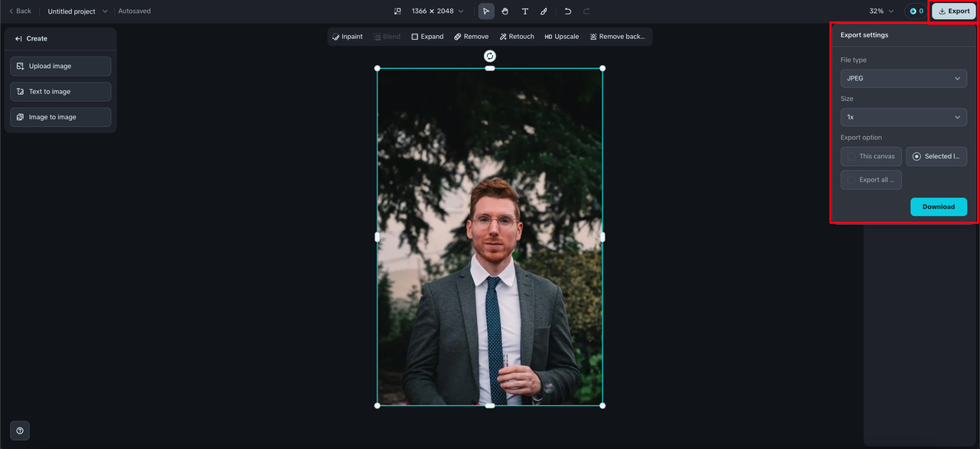Choose the Remove object tool
Image resolution: width=980 pixels, height=449 pixels.
click(471, 37)
